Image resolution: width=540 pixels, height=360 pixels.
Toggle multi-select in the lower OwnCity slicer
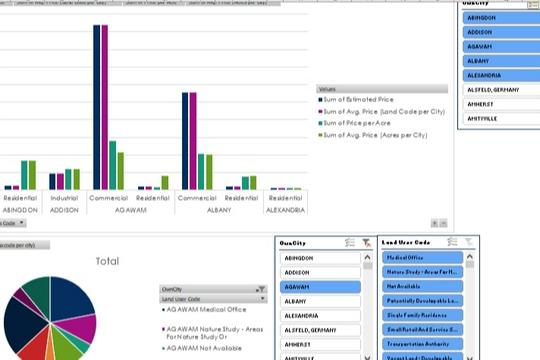[x=350, y=243]
